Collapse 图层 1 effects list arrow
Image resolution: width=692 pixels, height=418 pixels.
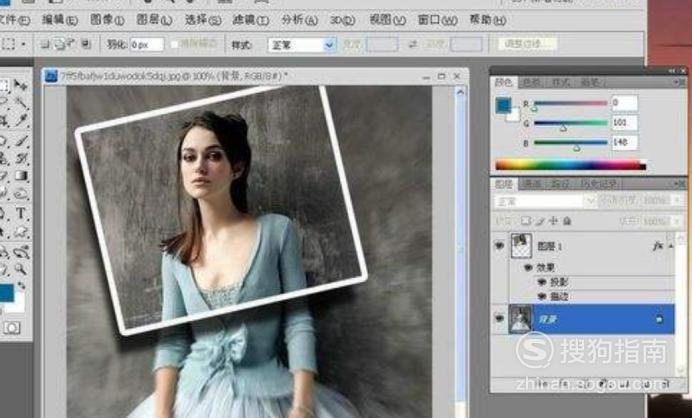click(x=671, y=246)
